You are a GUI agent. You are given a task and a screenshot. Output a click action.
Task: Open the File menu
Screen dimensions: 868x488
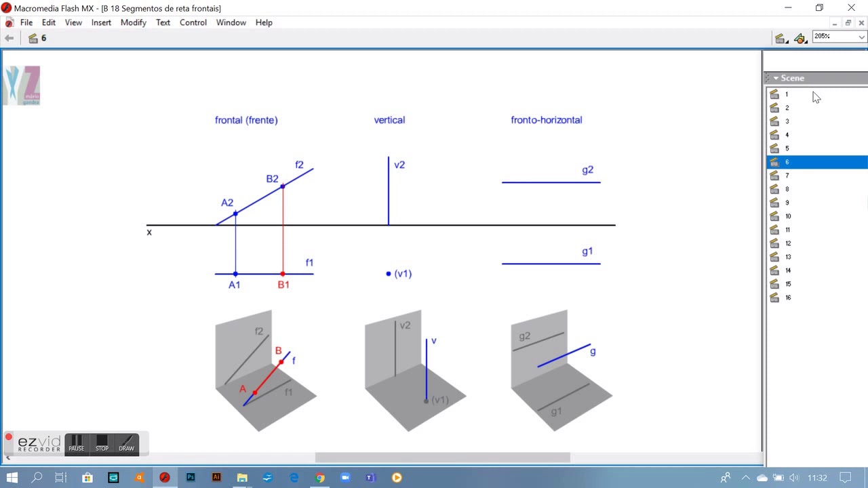[26, 22]
